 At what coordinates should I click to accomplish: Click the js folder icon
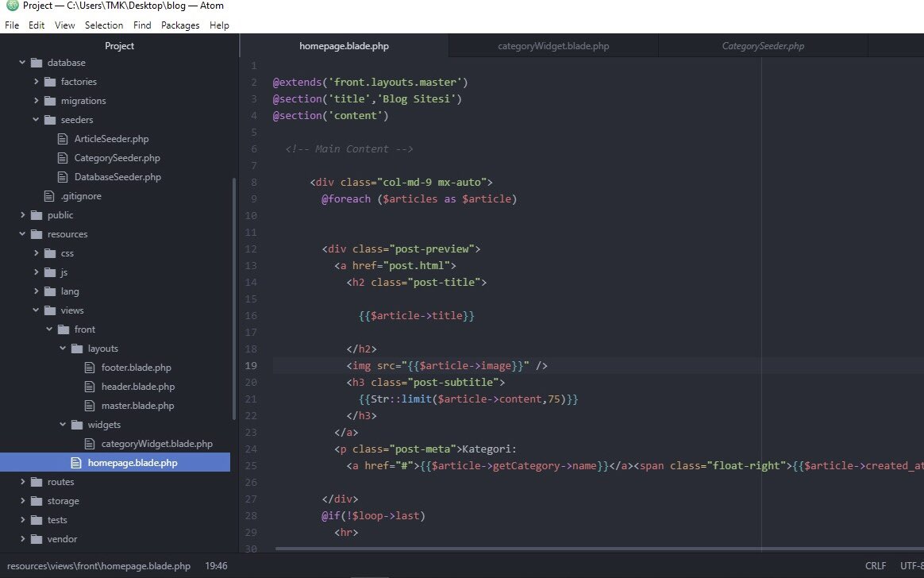coord(50,272)
